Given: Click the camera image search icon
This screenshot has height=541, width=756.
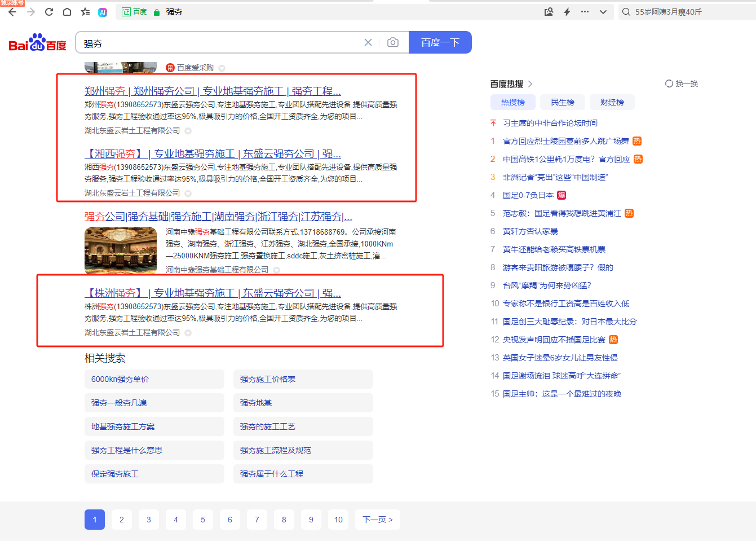Looking at the screenshot, I should tap(393, 42).
